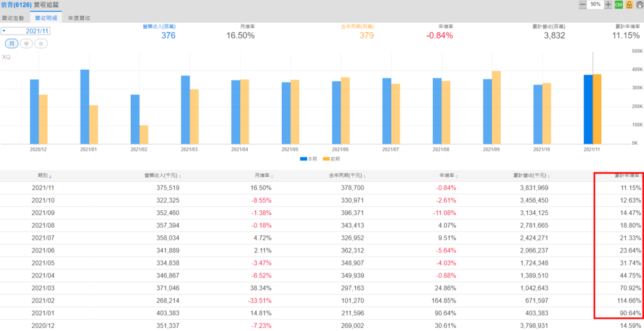Click cumulative growth cell 14.59%
This screenshot has width=644, height=331.
pos(631,326)
